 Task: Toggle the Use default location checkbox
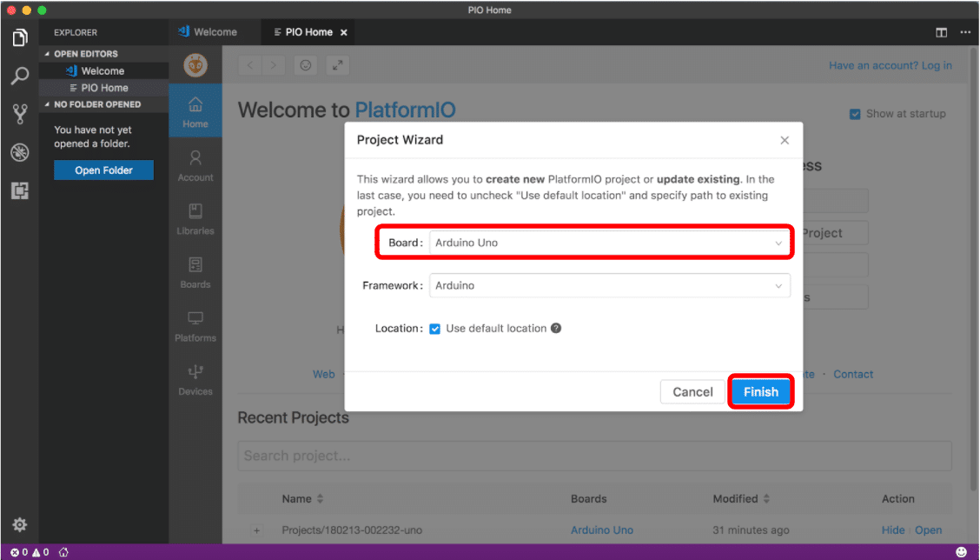pos(434,329)
